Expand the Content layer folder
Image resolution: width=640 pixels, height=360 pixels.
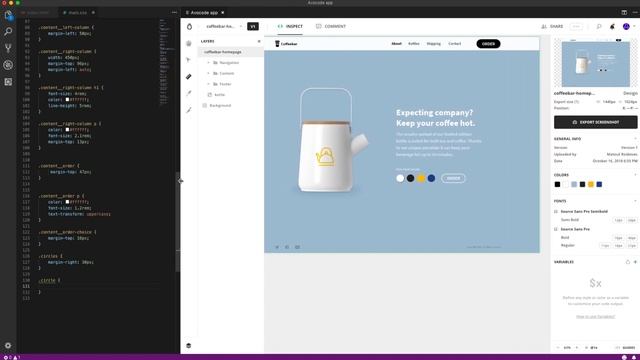(209, 73)
